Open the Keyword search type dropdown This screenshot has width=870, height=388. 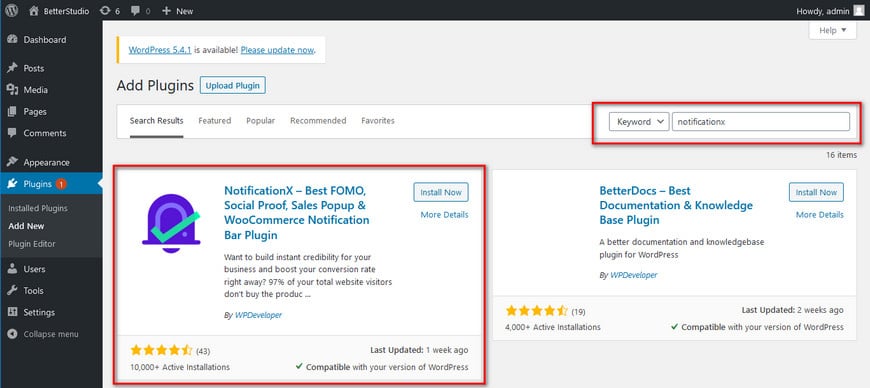click(x=639, y=122)
